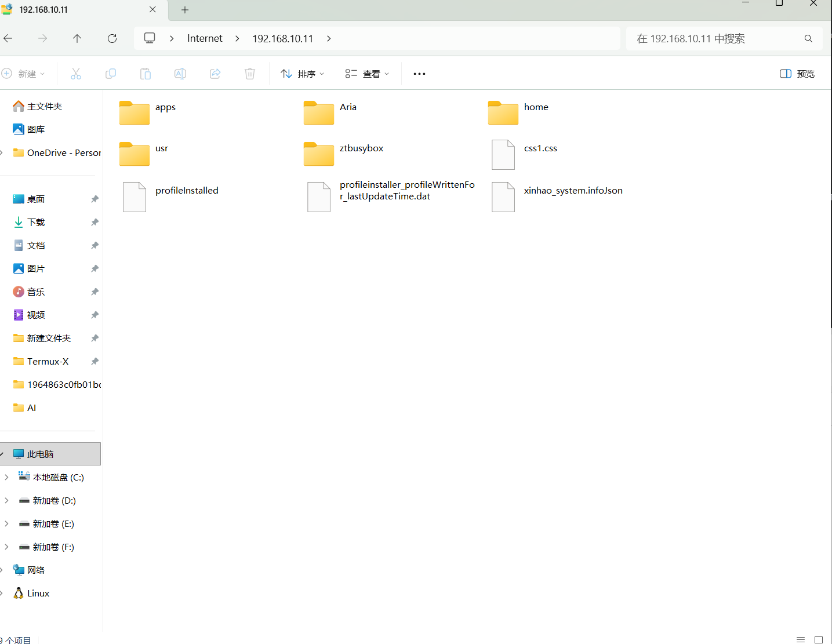832x644 pixels.
Task: Go up one folder level with Up arrow
Action: (77, 38)
